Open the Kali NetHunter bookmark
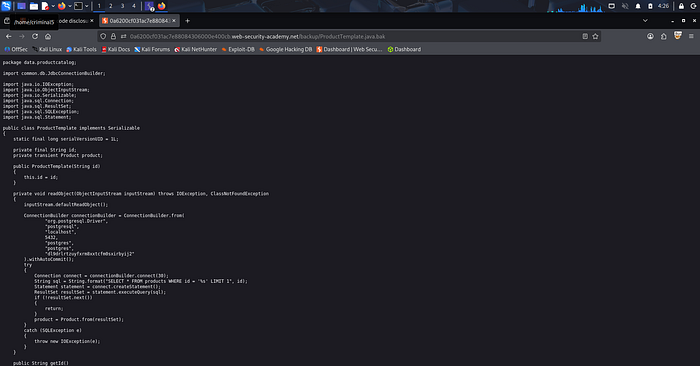This screenshot has height=366, width=700. click(196, 49)
